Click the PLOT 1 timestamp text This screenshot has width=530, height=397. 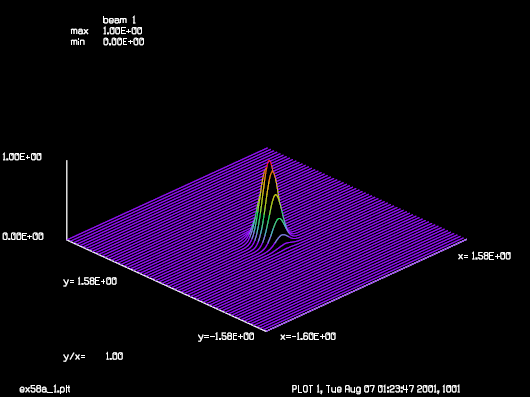376,389
